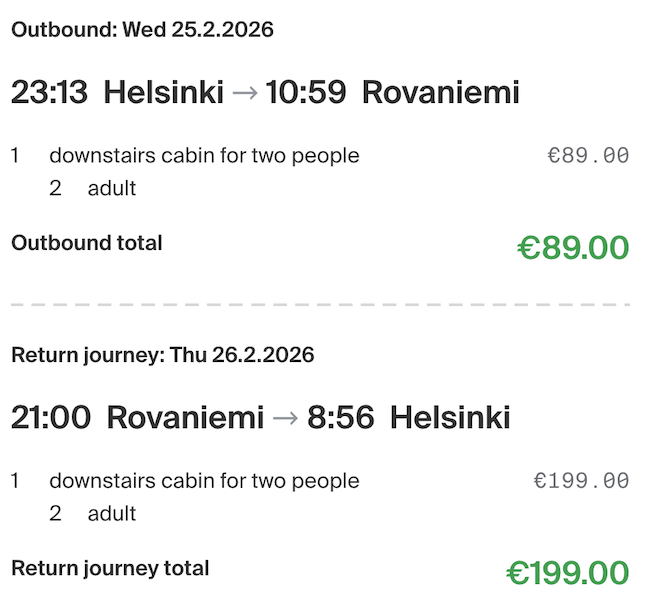This screenshot has height=600, width=645.
Task: Click the arrow between Helsinki and 10:59
Action: pyautogui.click(x=244, y=93)
